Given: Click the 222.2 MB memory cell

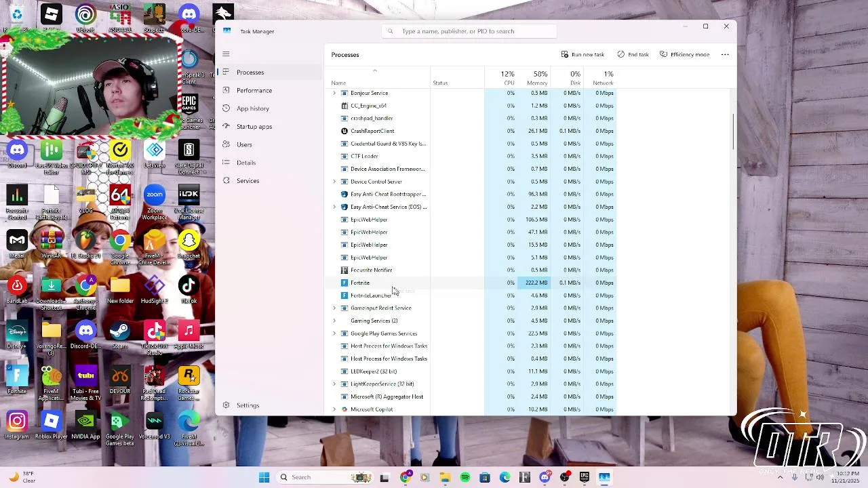Looking at the screenshot, I should (x=534, y=283).
